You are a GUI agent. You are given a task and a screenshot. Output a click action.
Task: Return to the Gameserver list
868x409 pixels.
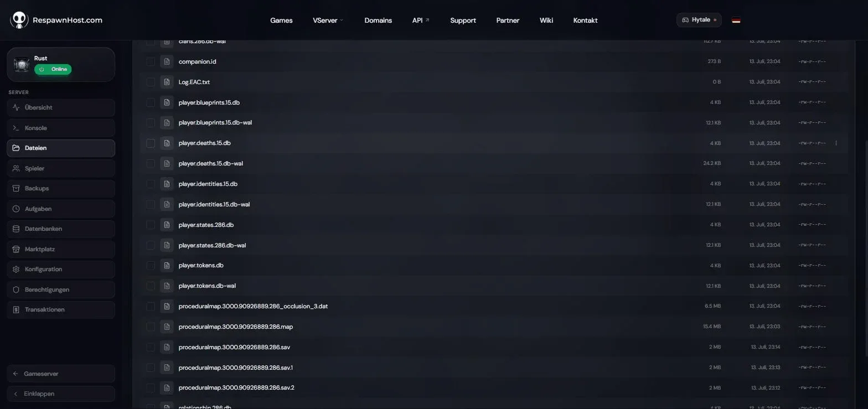click(x=61, y=374)
